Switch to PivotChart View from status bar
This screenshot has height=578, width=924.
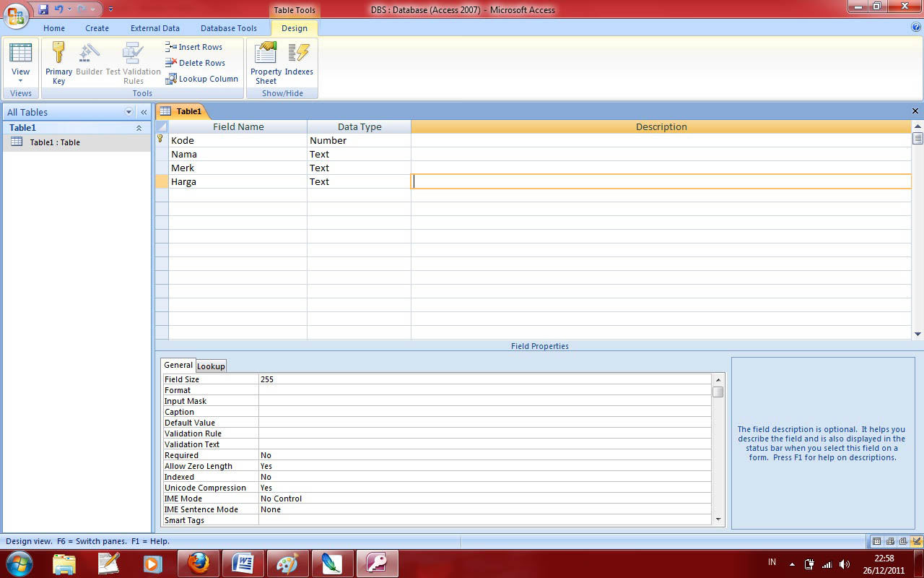[903, 541]
